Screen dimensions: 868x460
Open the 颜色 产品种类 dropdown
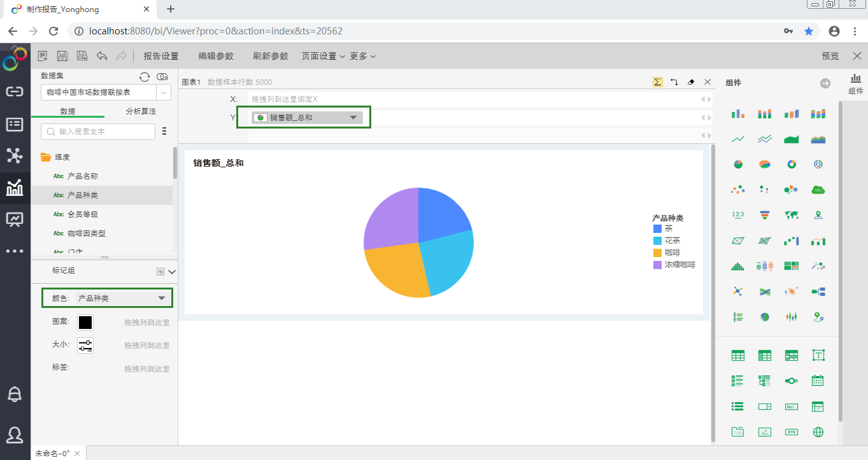161,298
